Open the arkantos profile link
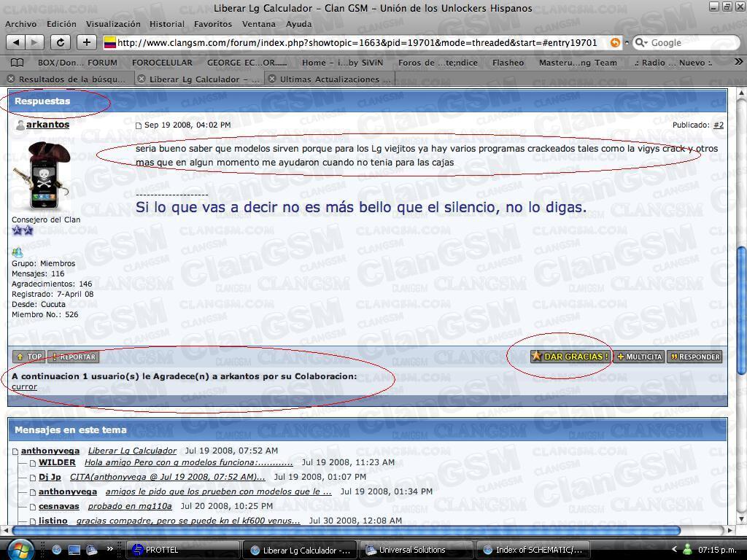747x560 pixels. 47,124
